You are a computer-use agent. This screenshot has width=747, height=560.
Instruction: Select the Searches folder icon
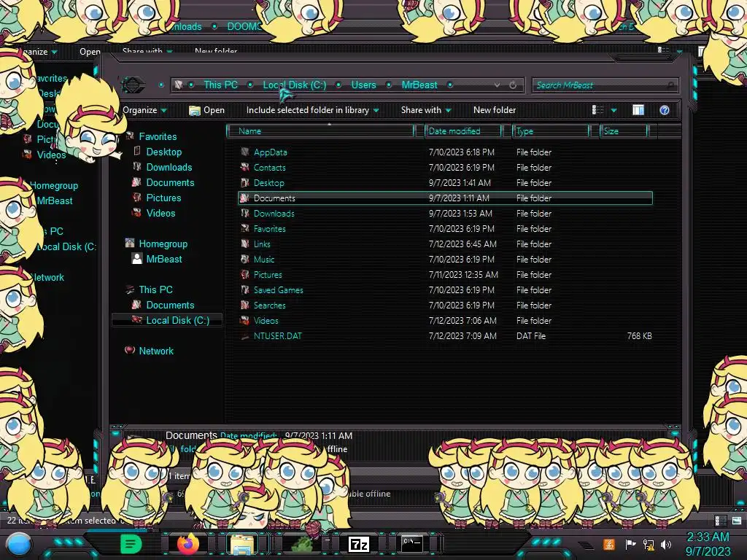tap(245, 306)
